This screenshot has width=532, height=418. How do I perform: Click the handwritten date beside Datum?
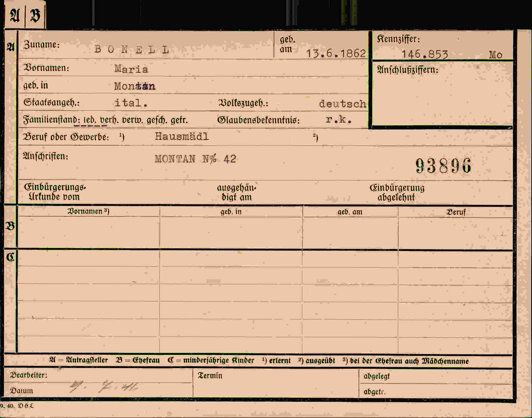point(104,387)
